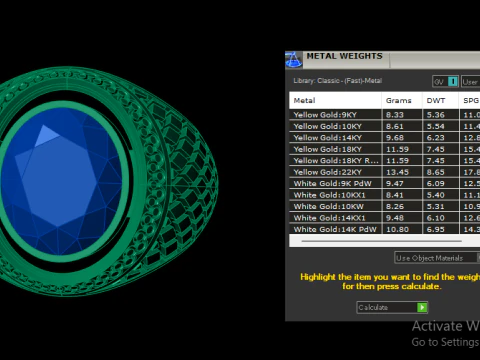Sort by the DWT column header
Image resolution: width=480 pixels, height=360 pixels.
click(x=440, y=100)
